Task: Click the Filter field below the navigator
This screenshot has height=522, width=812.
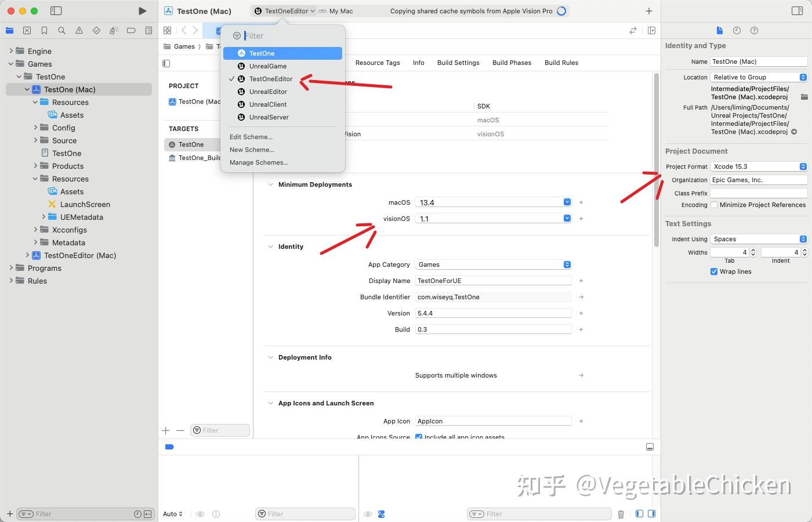Action: click(46, 514)
